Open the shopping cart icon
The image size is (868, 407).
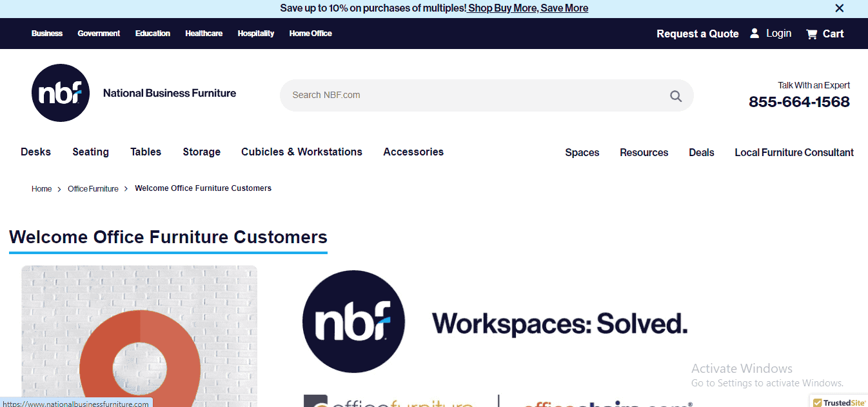(x=812, y=34)
